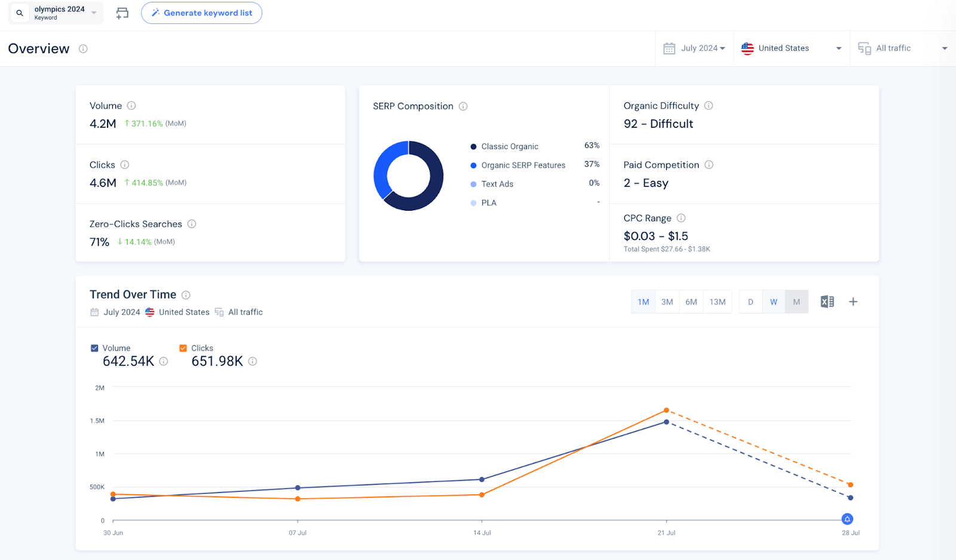The height and width of the screenshot is (560, 956).
Task: Click the Generate keyword list button
Action: [x=201, y=13]
